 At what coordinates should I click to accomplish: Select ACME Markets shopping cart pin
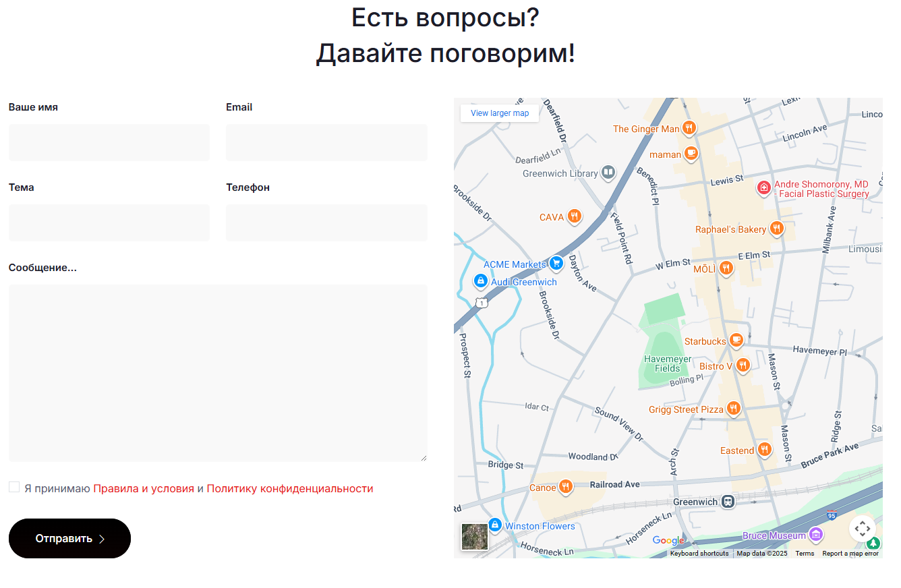click(556, 264)
